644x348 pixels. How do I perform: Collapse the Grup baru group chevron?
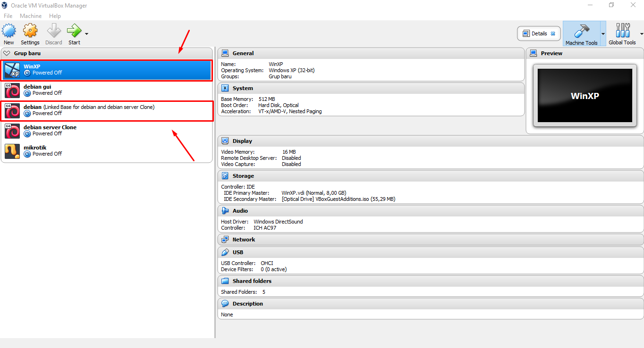click(7, 53)
